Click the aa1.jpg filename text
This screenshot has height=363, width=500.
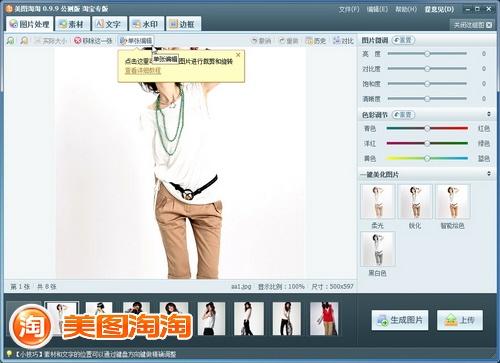click(x=241, y=287)
